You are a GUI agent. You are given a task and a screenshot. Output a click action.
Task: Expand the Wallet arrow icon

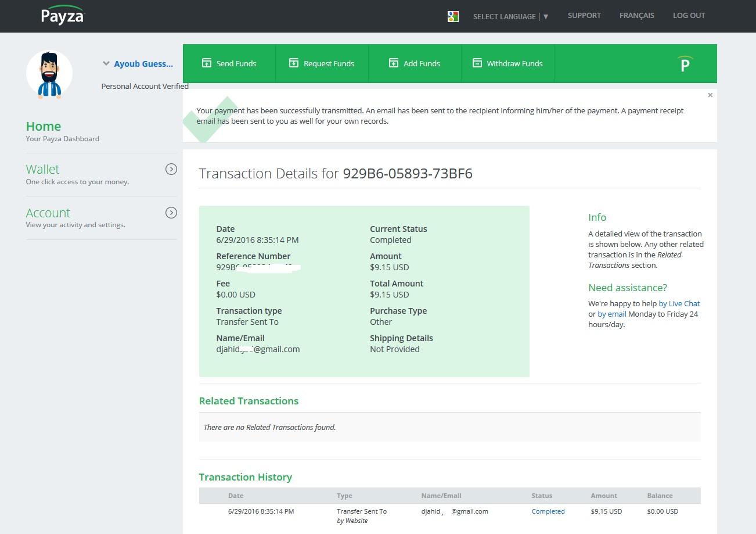pyautogui.click(x=171, y=169)
